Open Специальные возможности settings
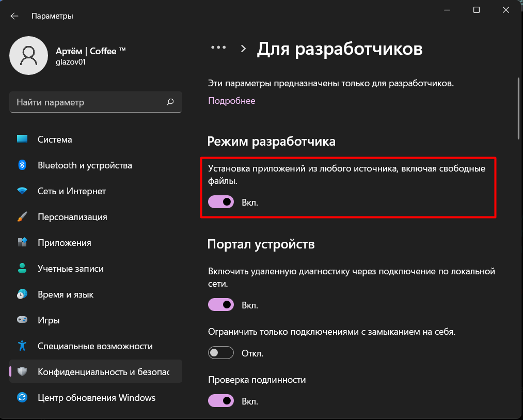 click(x=22, y=346)
